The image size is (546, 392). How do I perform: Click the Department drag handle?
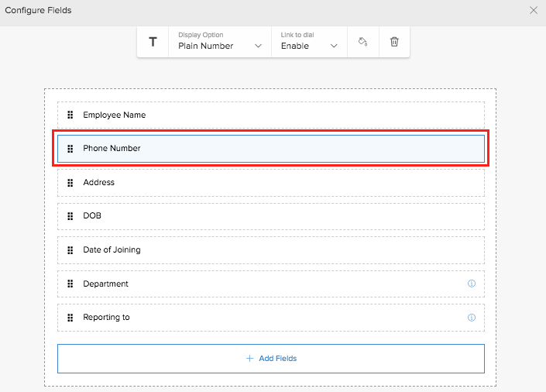[x=70, y=284]
